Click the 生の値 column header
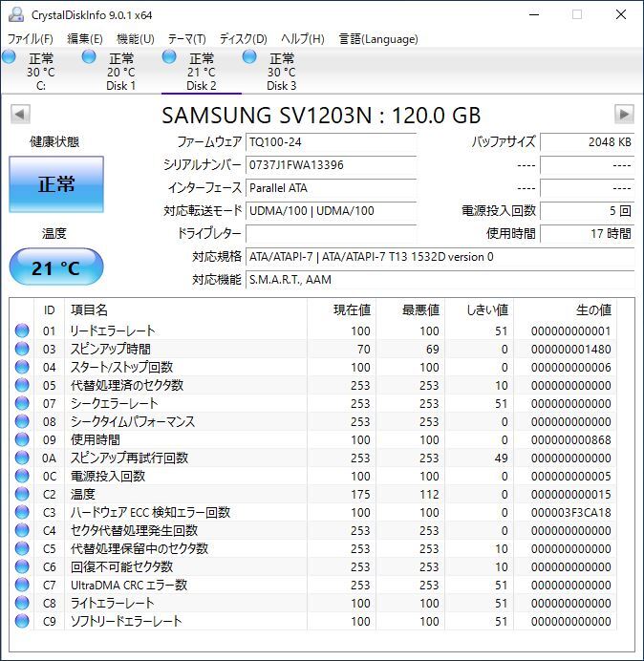 coord(565,309)
